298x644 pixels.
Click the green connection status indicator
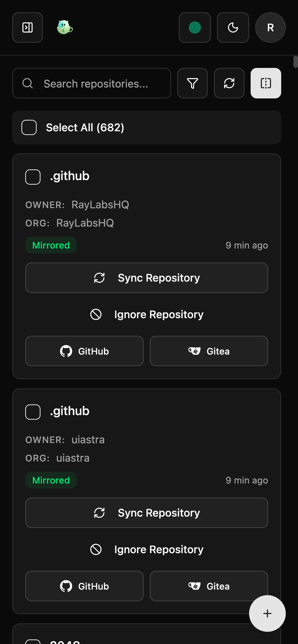coord(195,28)
